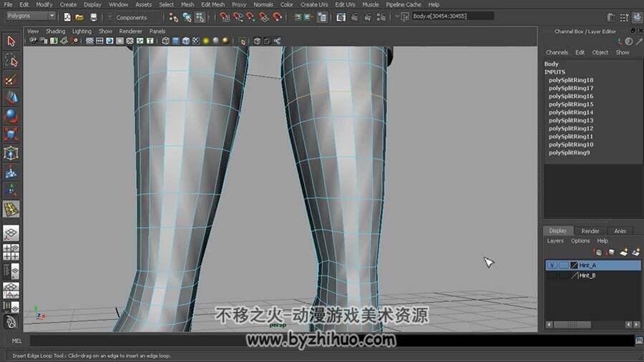644x362 pixels.
Task: Switch to four-view panel layout
Action: tap(11, 252)
